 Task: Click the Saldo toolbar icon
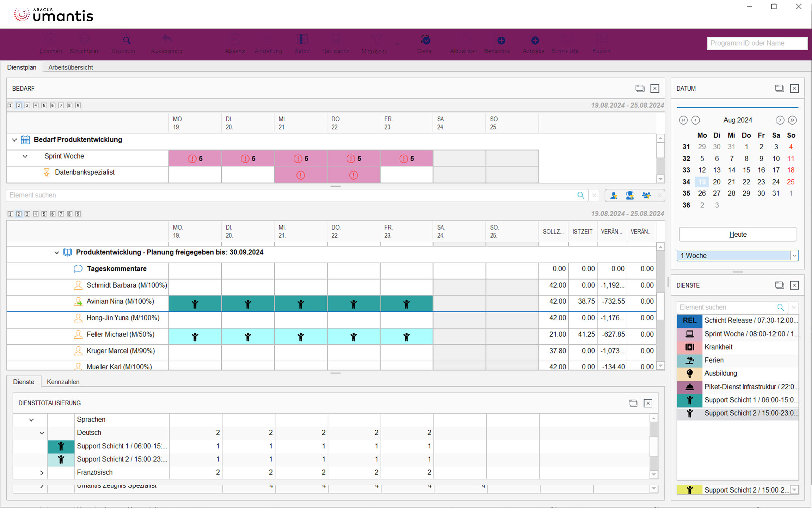[302, 40]
